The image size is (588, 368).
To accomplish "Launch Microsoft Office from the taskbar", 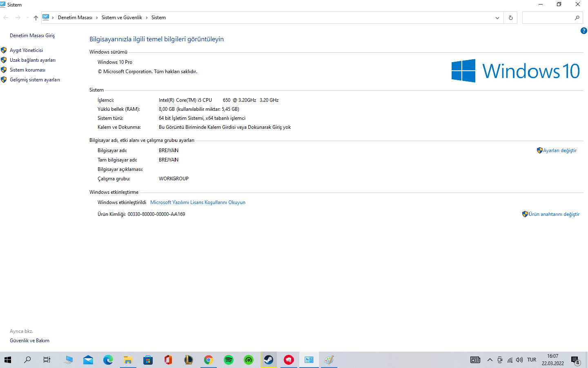I will click(168, 360).
